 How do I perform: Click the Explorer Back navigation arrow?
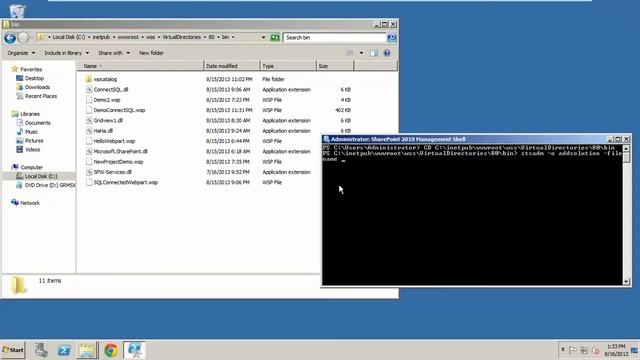[x=10, y=38]
